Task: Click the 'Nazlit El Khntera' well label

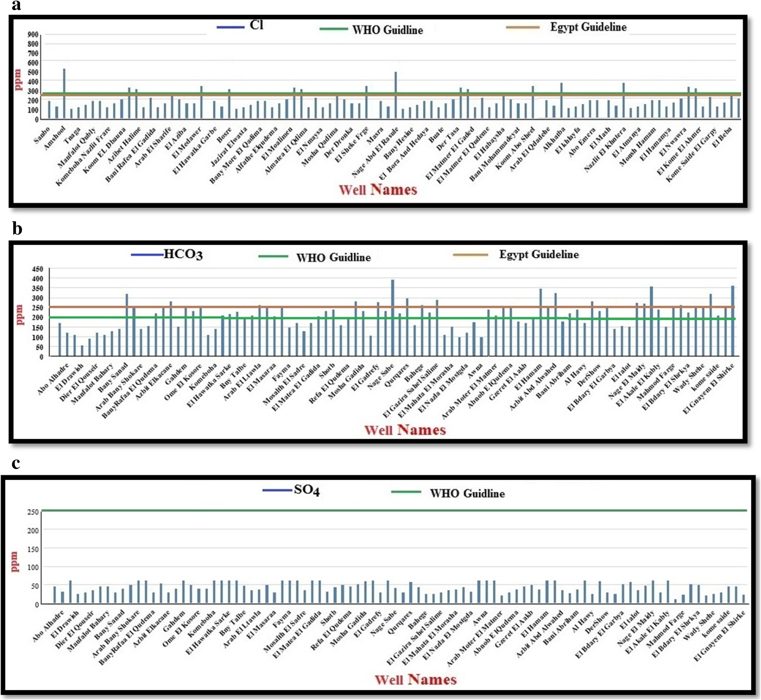Action: [605, 149]
